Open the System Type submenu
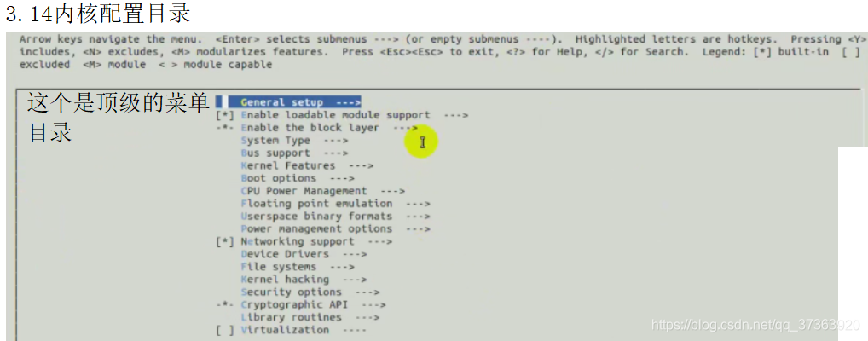This screenshot has height=341, width=868. coord(294,141)
